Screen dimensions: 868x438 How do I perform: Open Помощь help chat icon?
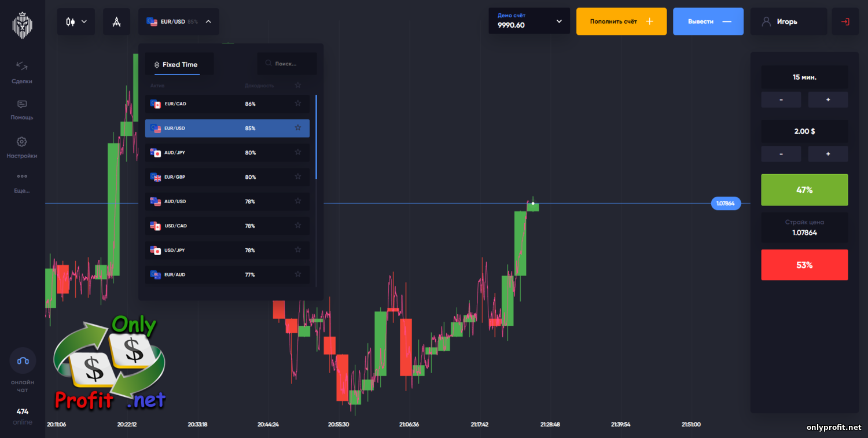pyautogui.click(x=22, y=108)
